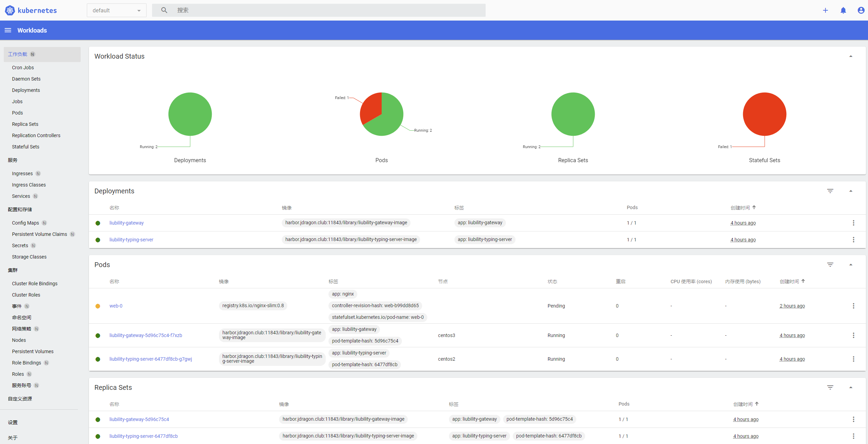Click the Deployments filter icon
This screenshot has height=444, width=868.
click(x=830, y=191)
